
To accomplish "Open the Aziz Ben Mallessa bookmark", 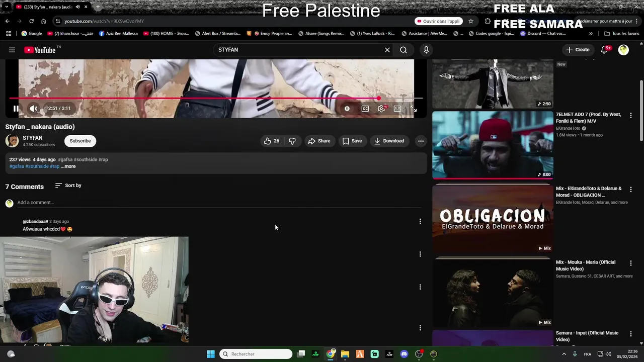I will tap(118, 34).
